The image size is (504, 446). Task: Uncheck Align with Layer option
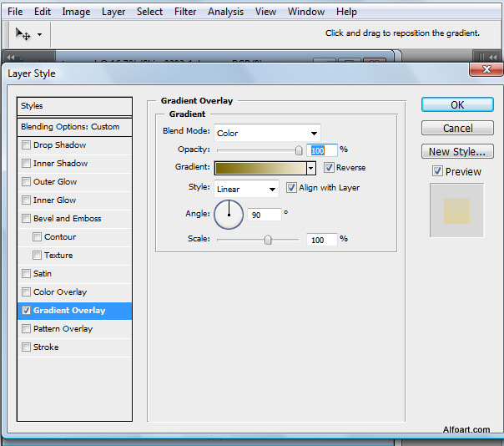291,188
